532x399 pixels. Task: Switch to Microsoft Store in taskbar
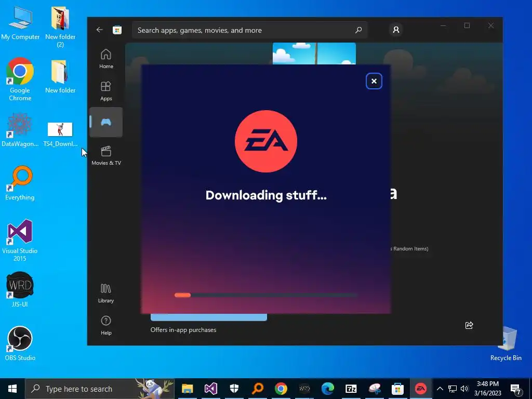[x=397, y=389]
